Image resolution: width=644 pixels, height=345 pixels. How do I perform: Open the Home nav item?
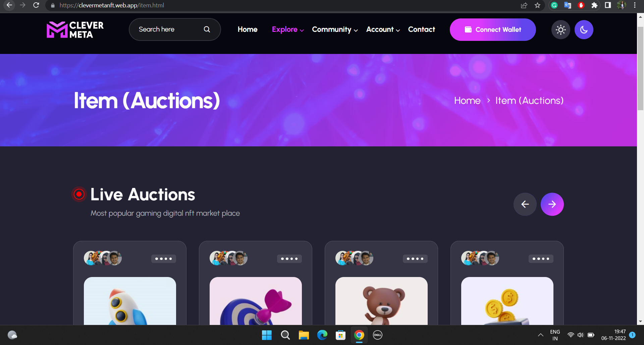(248, 29)
